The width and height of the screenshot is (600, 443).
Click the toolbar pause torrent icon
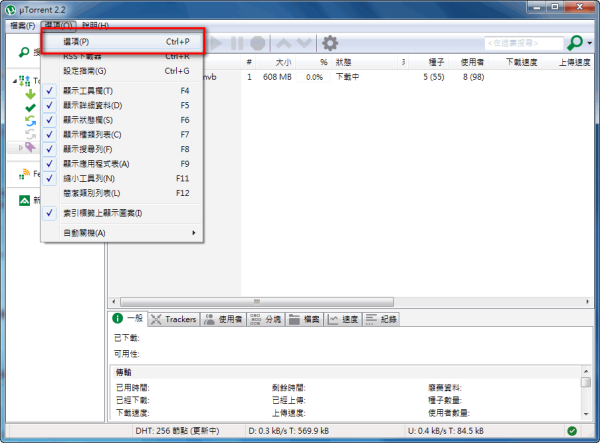237,43
